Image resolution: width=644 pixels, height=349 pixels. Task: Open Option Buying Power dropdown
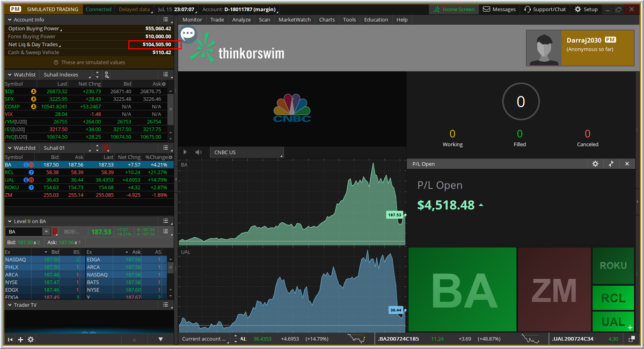(35, 28)
